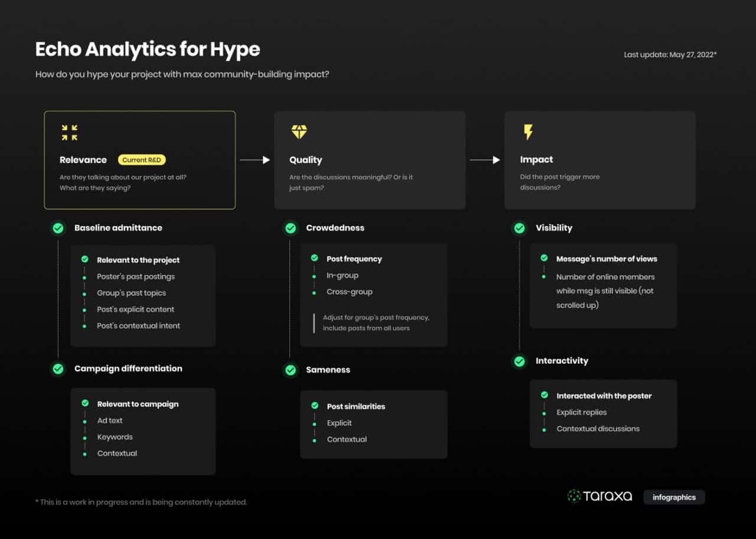Click the Post's explicit content item

click(x=136, y=309)
